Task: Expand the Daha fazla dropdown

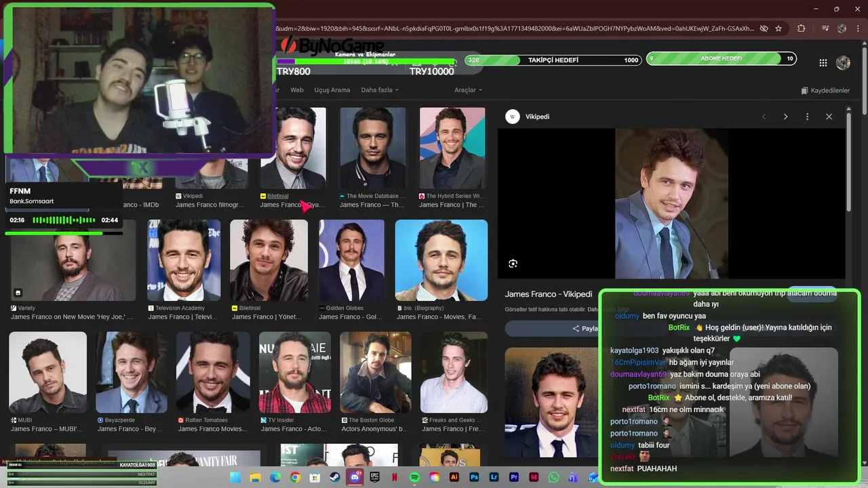Action: click(379, 90)
